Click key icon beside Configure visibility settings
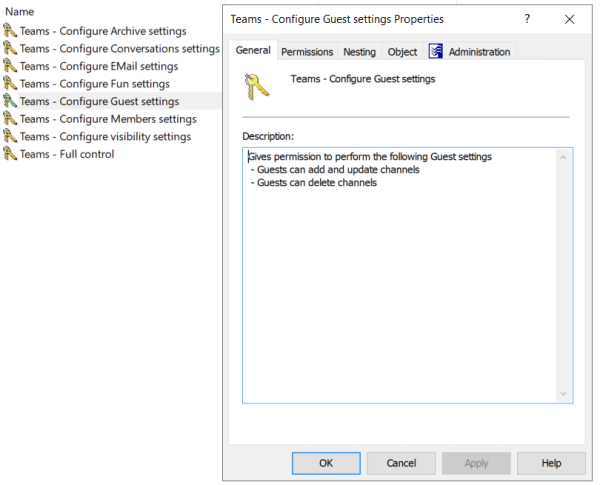This screenshot has height=485, width=600. point(11,136)
